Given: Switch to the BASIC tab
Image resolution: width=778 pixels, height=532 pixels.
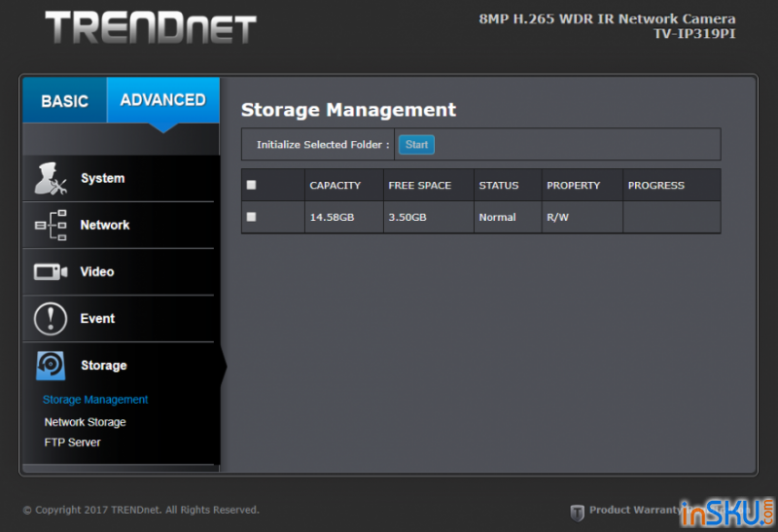Looking at the screenshot, I should point(64,100).
